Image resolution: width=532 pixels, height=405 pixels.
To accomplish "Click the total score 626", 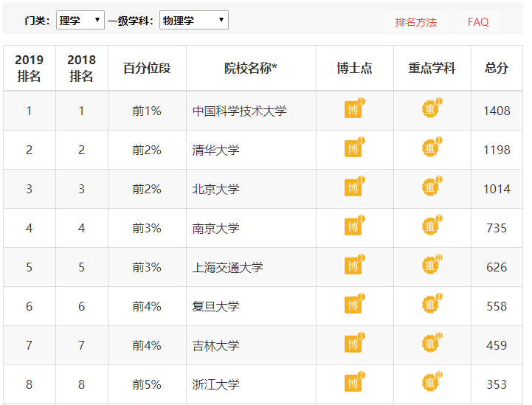I will click(x=497, y=267).
